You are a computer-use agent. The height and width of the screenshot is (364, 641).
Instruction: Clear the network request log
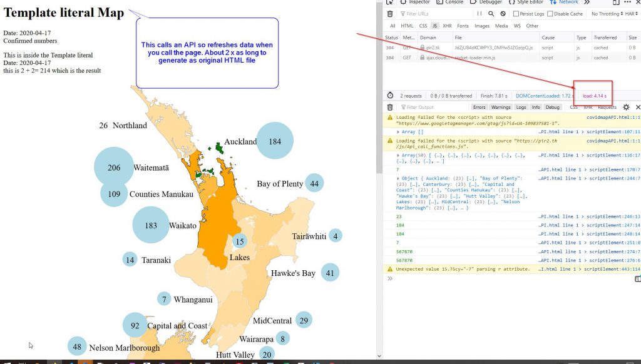[391, 14]
